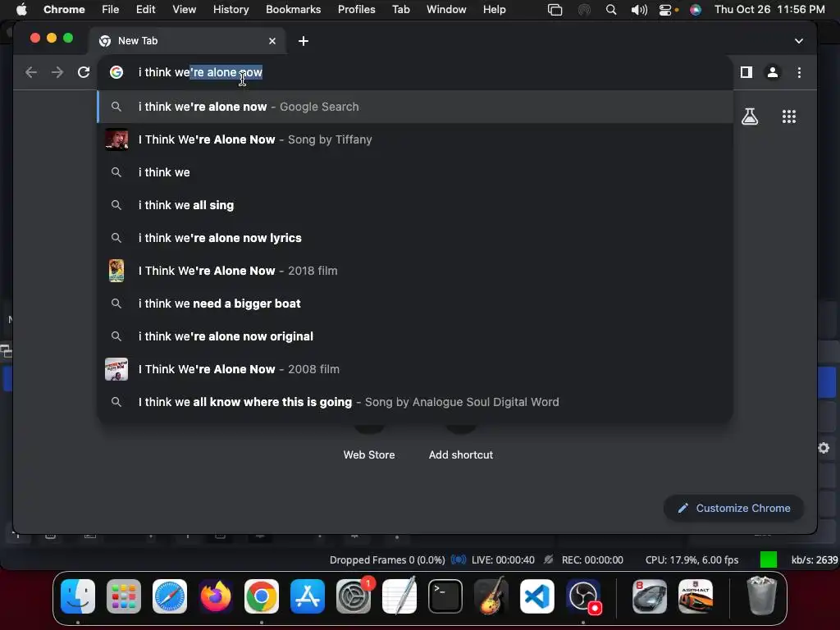Open the Help menu
This screenshot has width=840, height=630.
pos(494,9)
